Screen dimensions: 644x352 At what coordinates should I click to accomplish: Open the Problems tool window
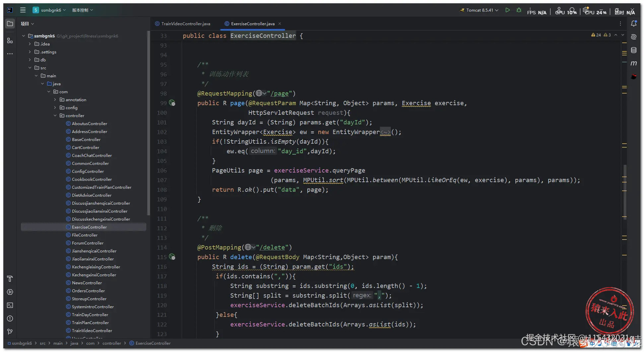10,318
